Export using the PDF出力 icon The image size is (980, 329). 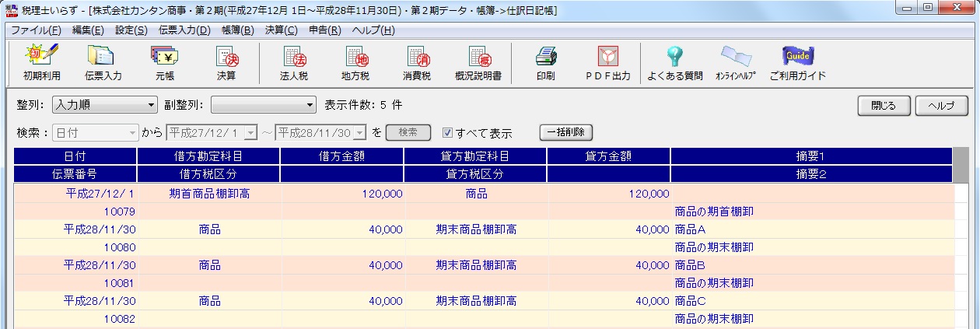[607, 62]
